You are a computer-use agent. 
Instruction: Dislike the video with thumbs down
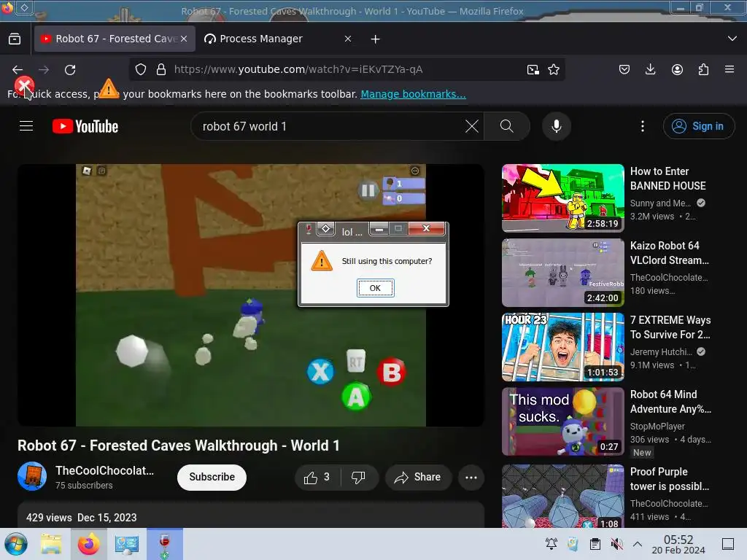tap(358, 477)
